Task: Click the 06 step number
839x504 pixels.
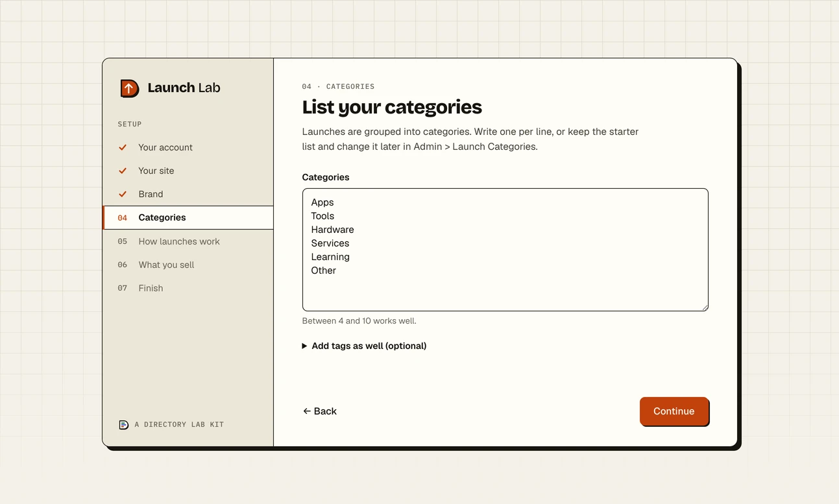Action: coord(123,265)
